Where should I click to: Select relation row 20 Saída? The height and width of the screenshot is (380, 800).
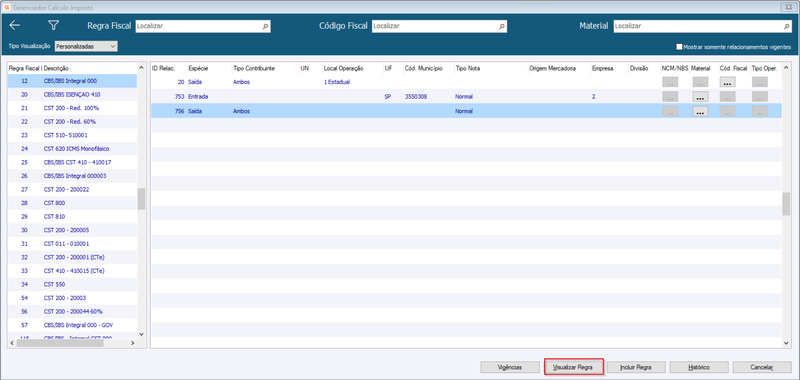(x=466, y=82)
